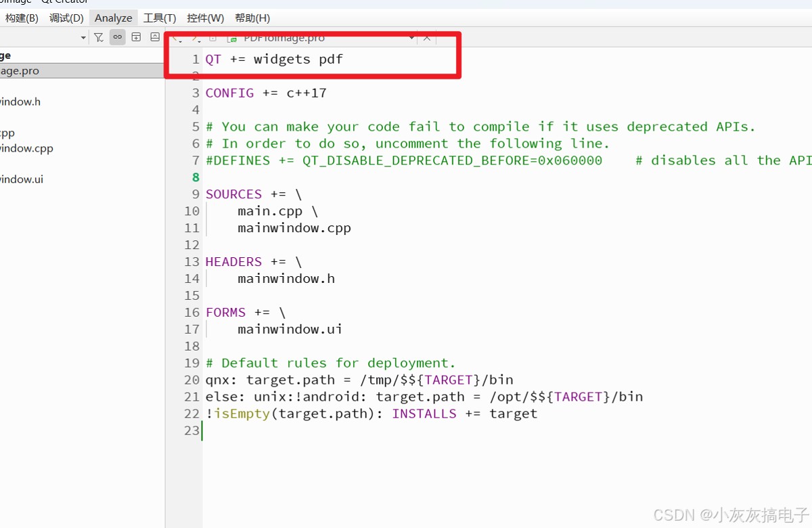Click the '!isEmpty(target.path): INSTALLS' line
812x528 pixels.
pos(371,414)
